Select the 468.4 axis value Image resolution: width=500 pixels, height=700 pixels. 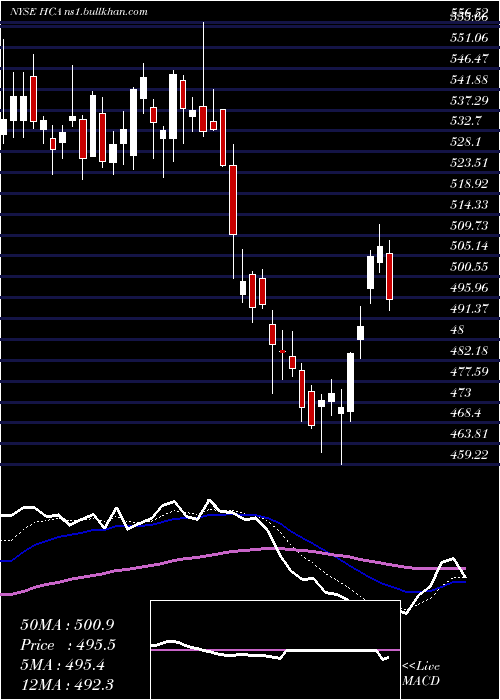tap(465, 413)
